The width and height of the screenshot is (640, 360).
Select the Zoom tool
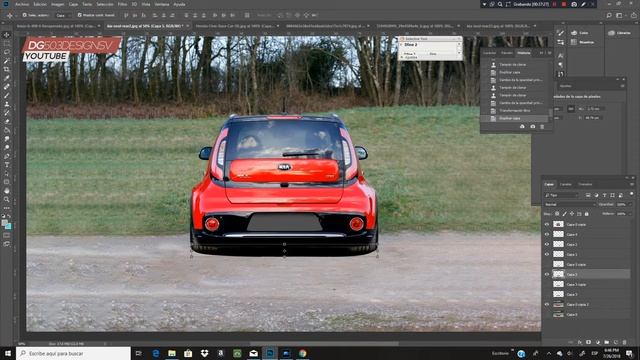pos(7,199)
